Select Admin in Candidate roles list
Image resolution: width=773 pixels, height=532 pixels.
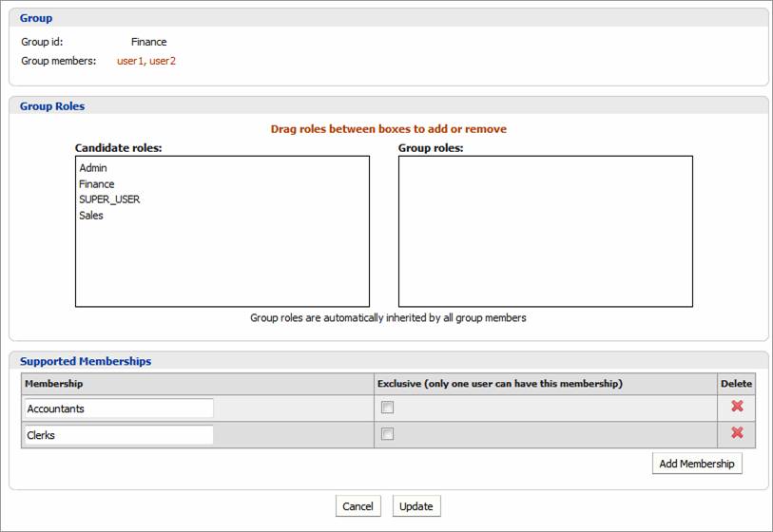coord(93,168)
